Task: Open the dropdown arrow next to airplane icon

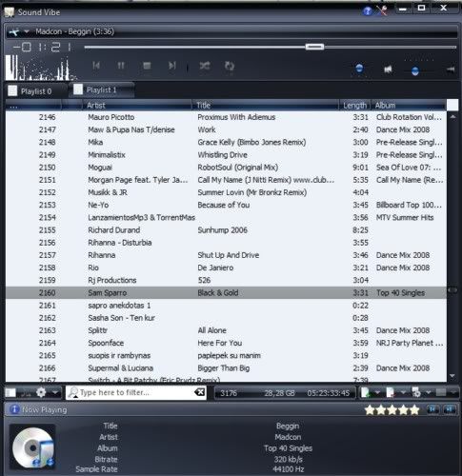Action: (27, 31)
